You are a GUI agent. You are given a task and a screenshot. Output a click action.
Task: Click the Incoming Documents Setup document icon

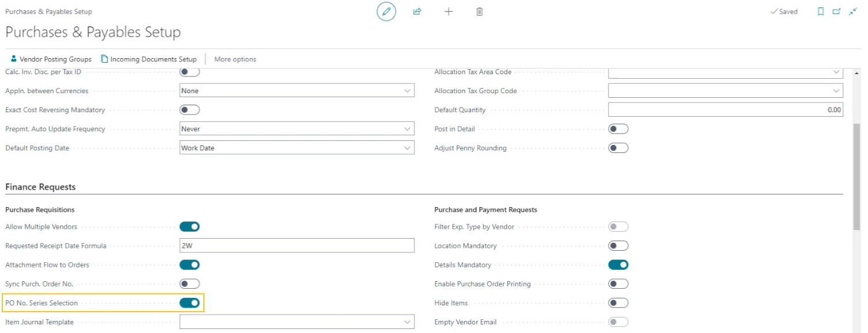click(x=104, y=59)
